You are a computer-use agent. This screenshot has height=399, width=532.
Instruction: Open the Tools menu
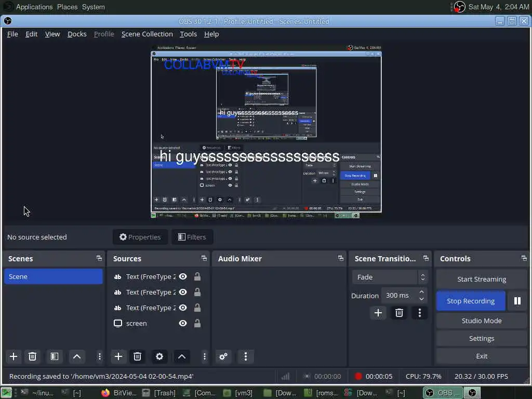coord(188,34)
